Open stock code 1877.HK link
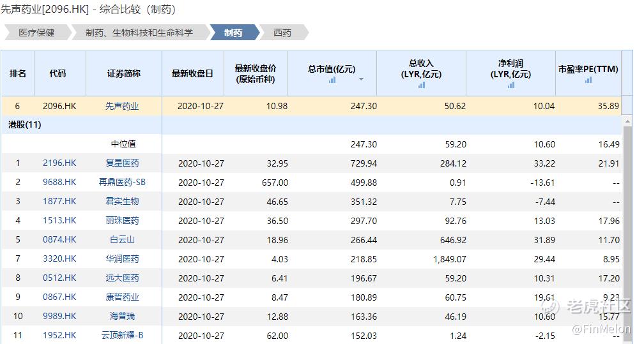Image resolution: width=644 pixels, height=344 pixels. pyautogui.click(x=59, y=201)
